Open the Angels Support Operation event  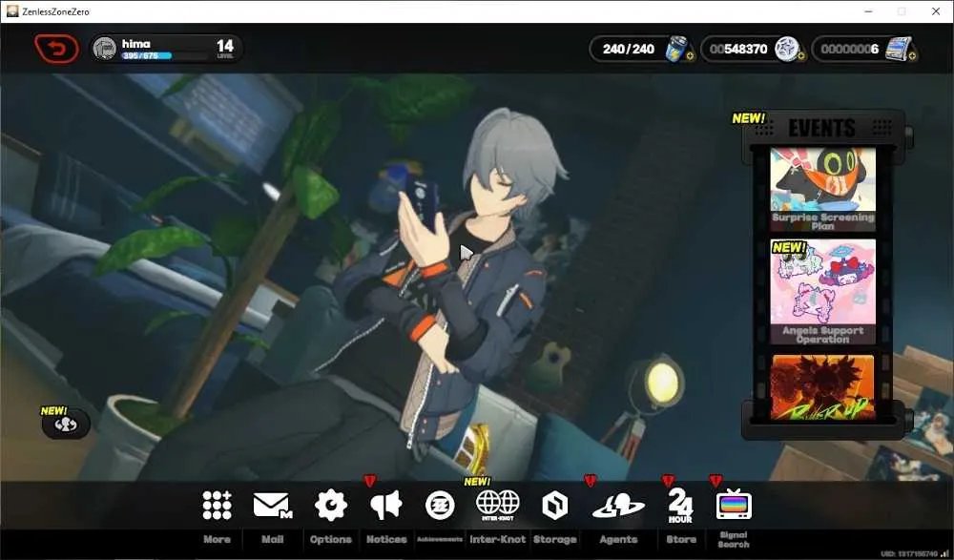(x=822, y=292)
